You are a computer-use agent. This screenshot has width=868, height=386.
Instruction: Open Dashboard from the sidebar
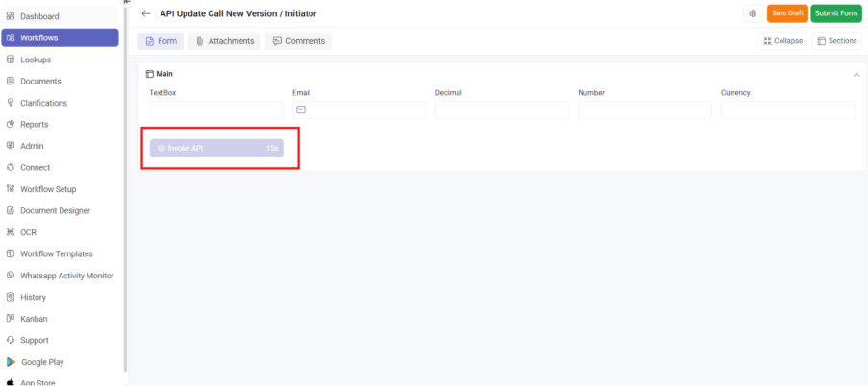[39, 16]
